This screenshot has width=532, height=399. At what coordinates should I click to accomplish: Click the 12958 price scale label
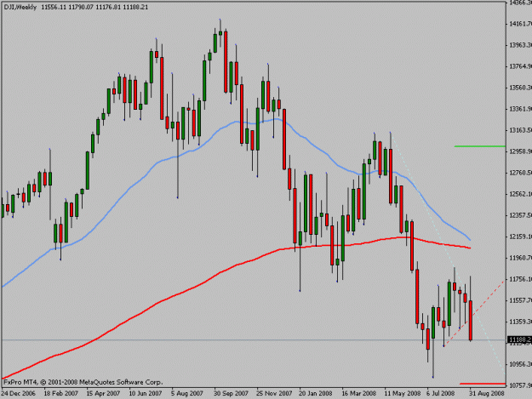(520, 151)
